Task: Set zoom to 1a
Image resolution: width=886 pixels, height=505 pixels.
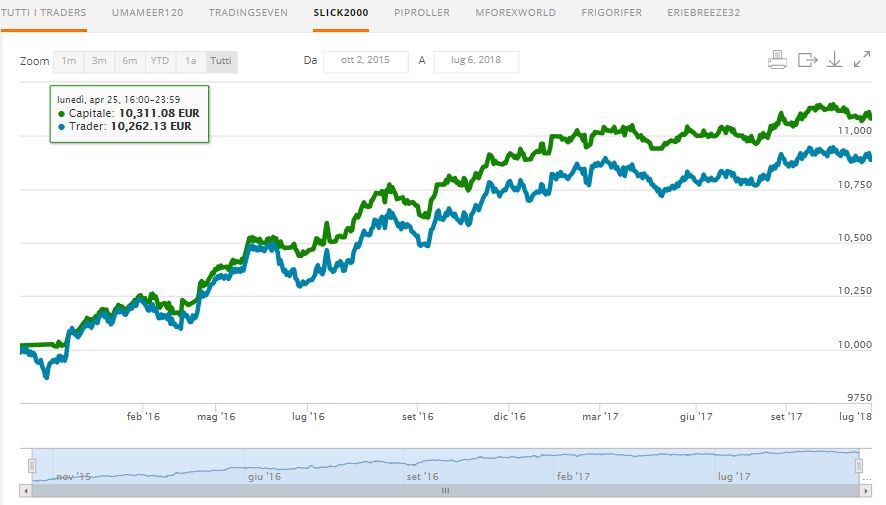Action: point(190,61)
